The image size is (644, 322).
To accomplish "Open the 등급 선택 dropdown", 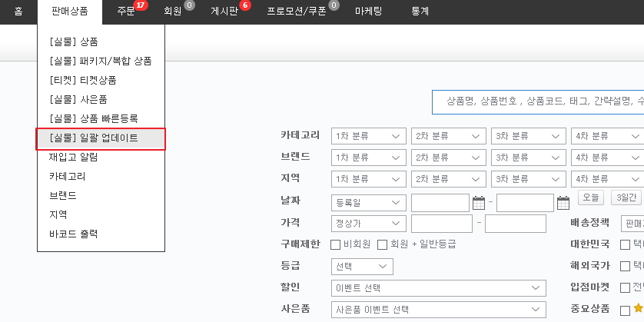I will tap(362, 267).
